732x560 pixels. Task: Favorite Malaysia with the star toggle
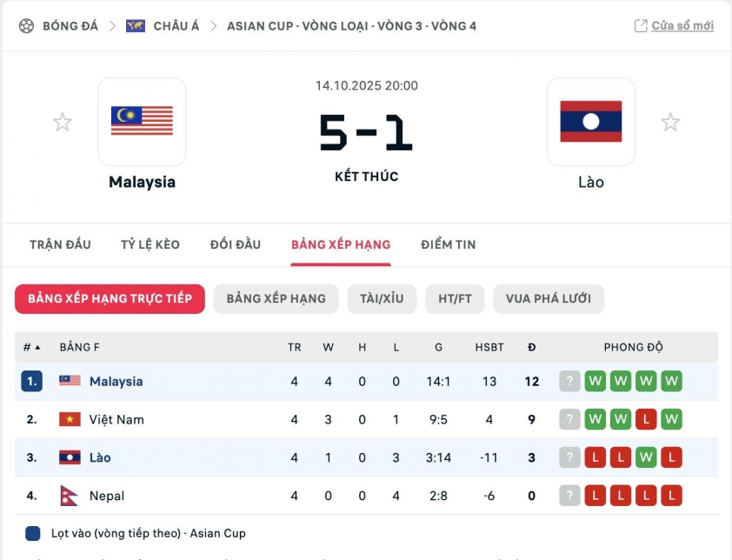(63, 122)
